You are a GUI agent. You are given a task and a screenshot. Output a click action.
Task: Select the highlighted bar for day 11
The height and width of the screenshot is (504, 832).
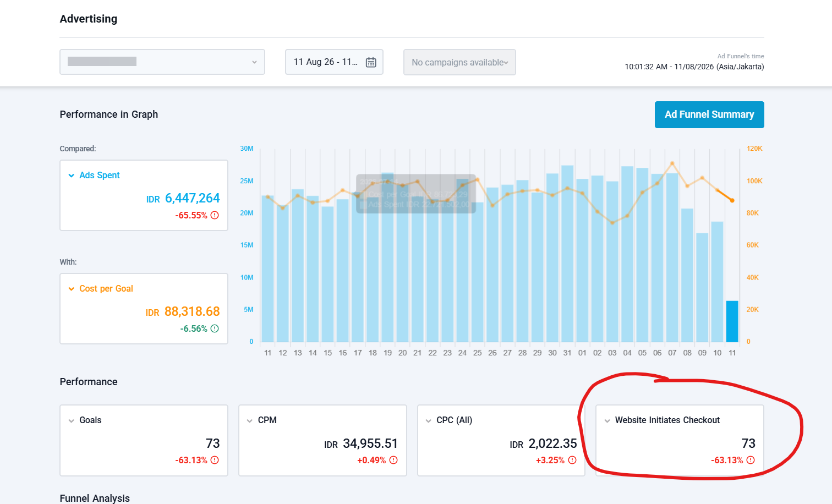pyautogui.click(x=732, y=322)
